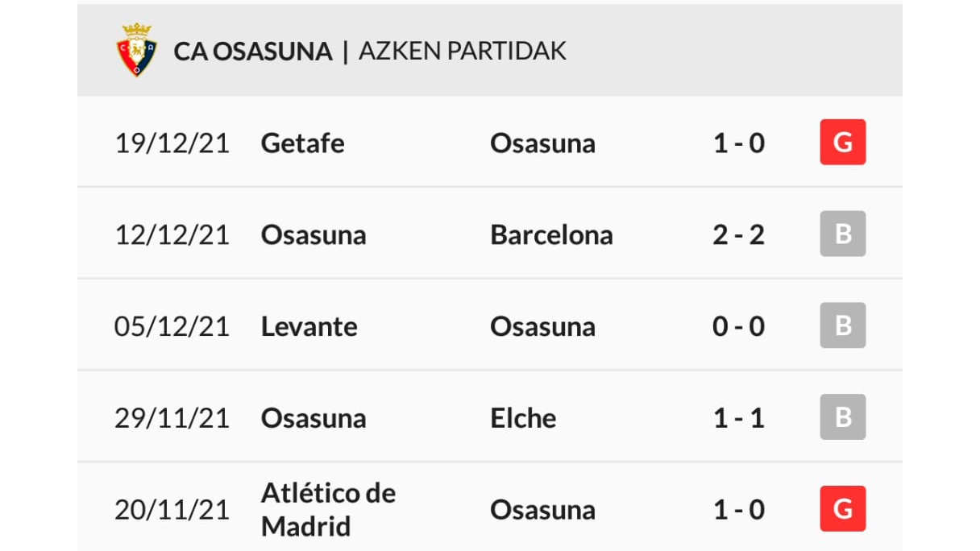The width and height of the screenshot is (980, 551).
Task: Select the AZKEN PARTIDAK heading
Action: 463,52
